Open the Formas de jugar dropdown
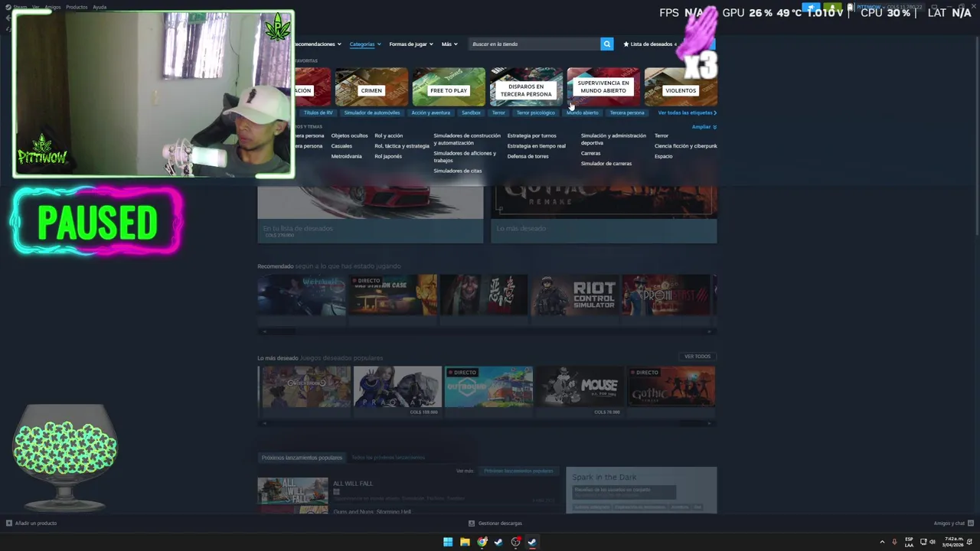The width and height of the screenshot is (980, 551). [411, 44]
